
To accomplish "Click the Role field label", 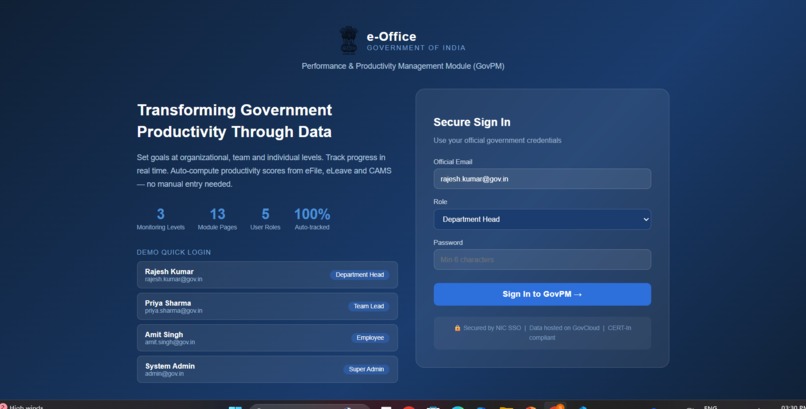I will (x=440, y=202).
